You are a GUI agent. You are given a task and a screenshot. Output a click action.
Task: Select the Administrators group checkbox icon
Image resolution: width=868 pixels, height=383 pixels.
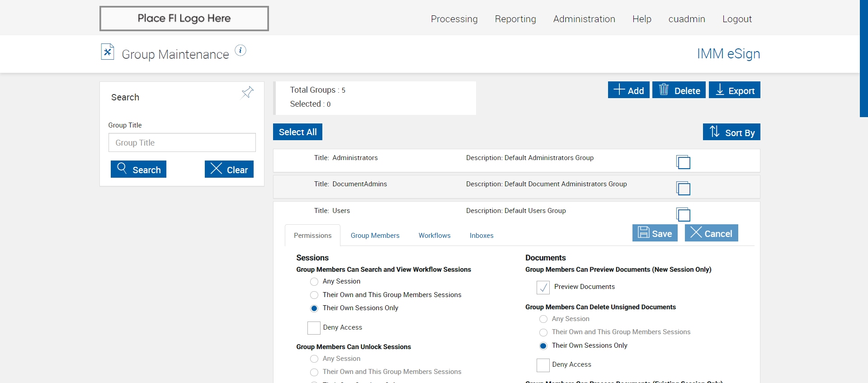[683, 161]
